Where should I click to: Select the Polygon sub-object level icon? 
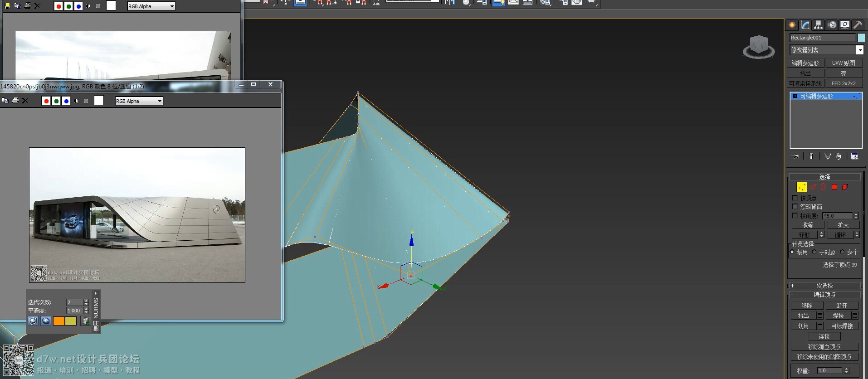[834, 187]
